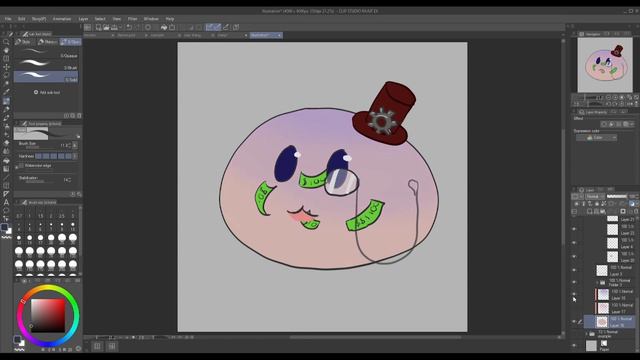Click the Navigator preview thumbnail
Viewport: 640px width, 360px height.
(605, 65)
